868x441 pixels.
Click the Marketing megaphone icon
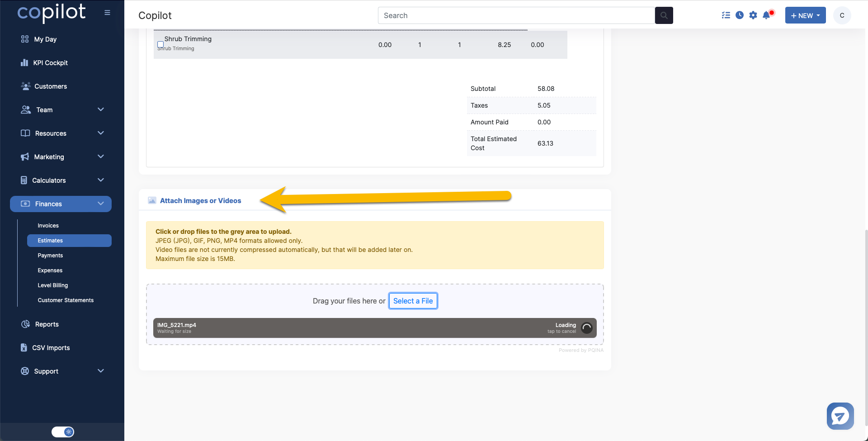click(x=25, y=156)
